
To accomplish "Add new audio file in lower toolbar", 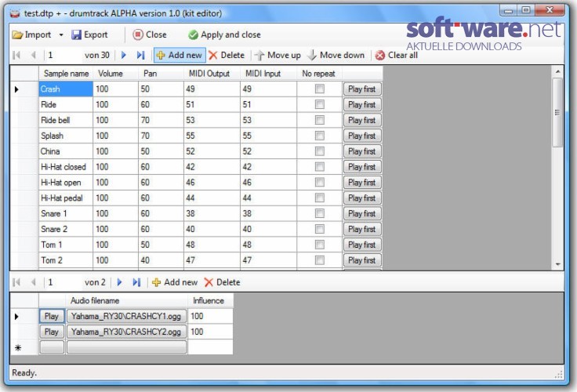I will (175, 282).
